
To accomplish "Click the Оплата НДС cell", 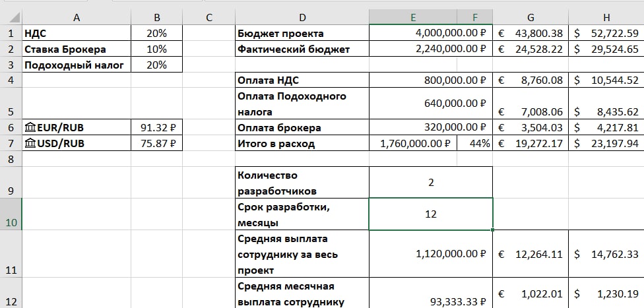I will [x=302, y=80].
